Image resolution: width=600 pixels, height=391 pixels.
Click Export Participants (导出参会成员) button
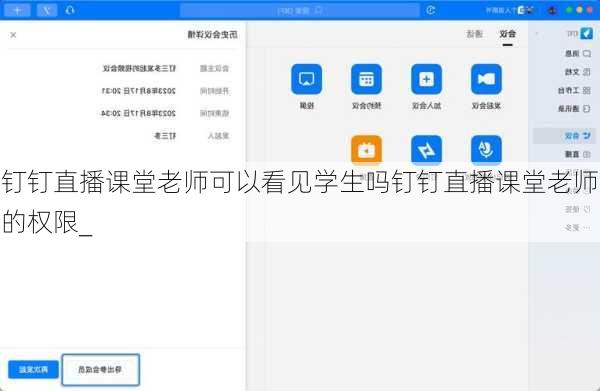click(101, 370)
